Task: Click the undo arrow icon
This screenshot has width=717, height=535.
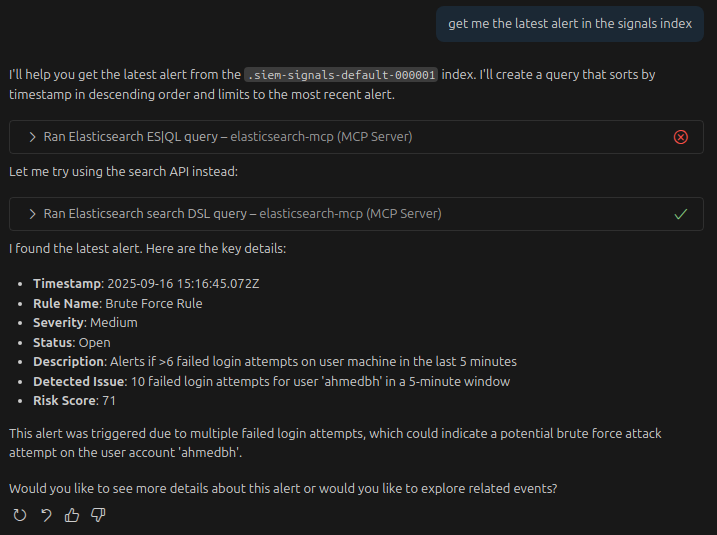Action: click(46, 515)
